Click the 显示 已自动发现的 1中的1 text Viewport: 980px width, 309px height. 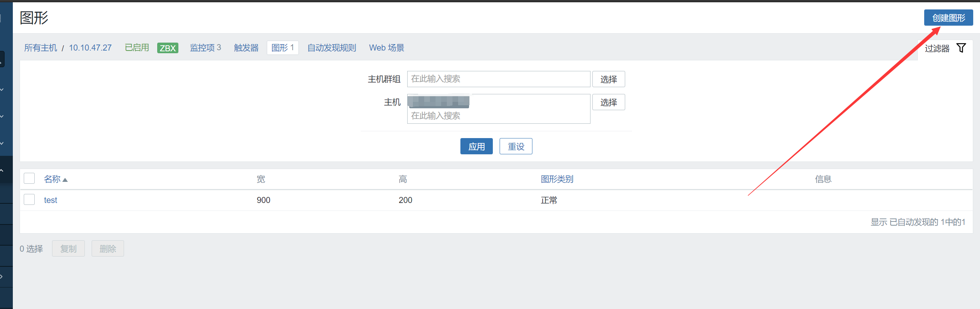tap(918, 222)
